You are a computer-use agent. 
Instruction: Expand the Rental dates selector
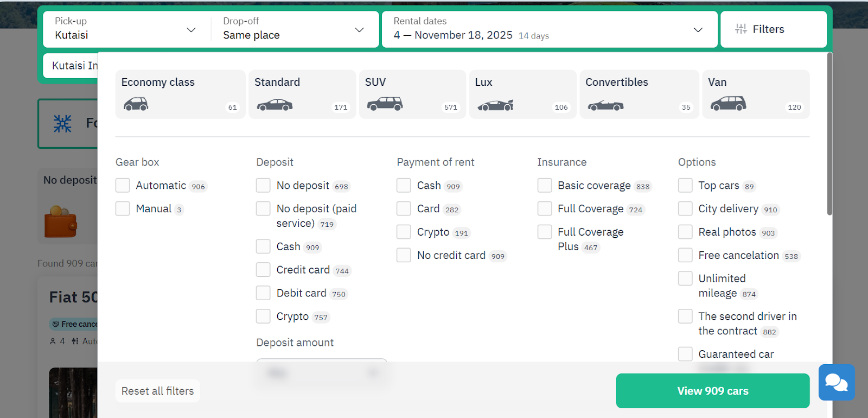(698, 30)
